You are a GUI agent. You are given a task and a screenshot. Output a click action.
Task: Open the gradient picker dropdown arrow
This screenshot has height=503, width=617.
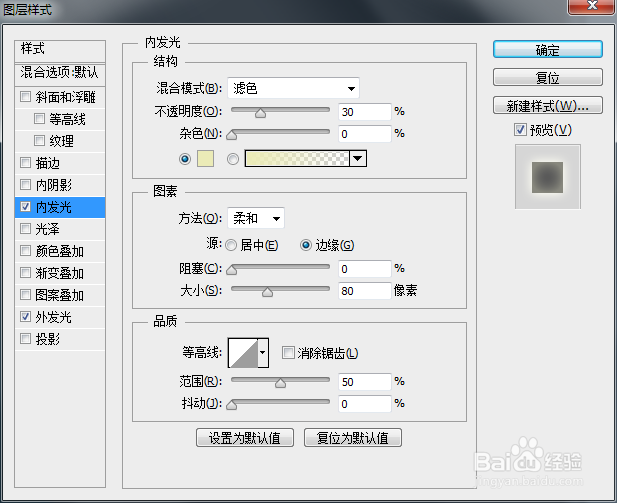pyautogui.click(x=358, y=159)
